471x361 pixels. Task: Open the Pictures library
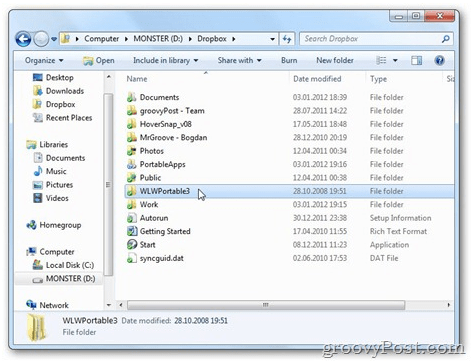(53, 185)
